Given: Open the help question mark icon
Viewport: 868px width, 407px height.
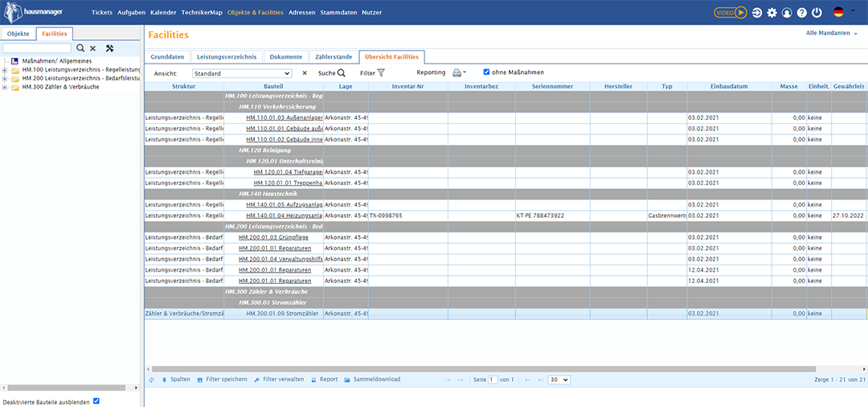Looking at the screenshot, I should coord(801,12).
